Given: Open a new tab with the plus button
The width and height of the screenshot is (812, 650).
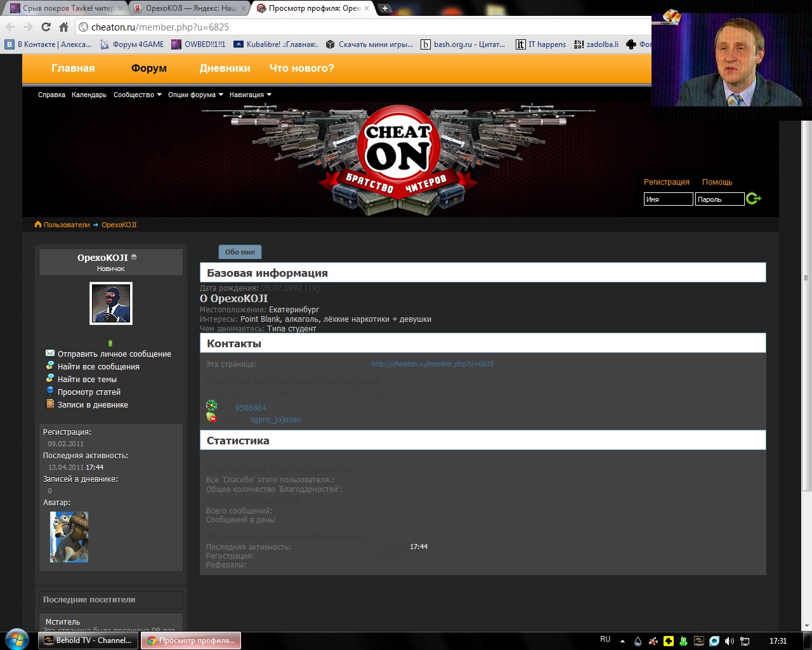Looking at the screenshot, I should click(x=385, y=8).
